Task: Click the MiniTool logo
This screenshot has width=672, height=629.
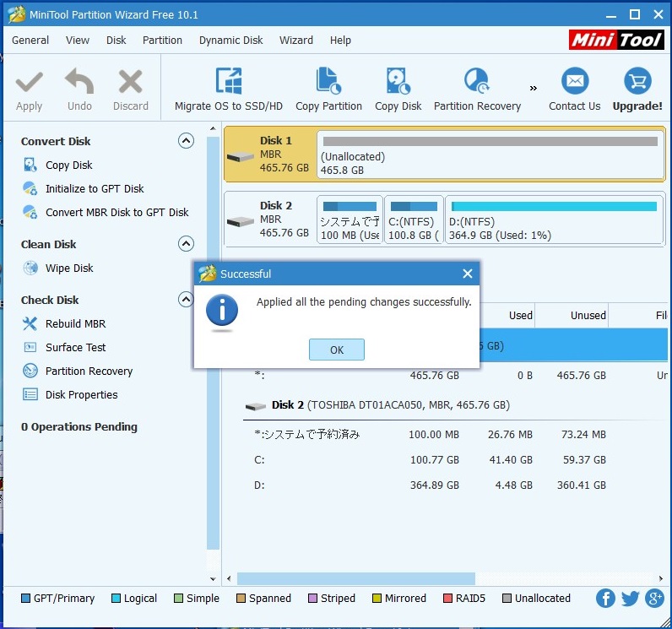Action: 616,40
